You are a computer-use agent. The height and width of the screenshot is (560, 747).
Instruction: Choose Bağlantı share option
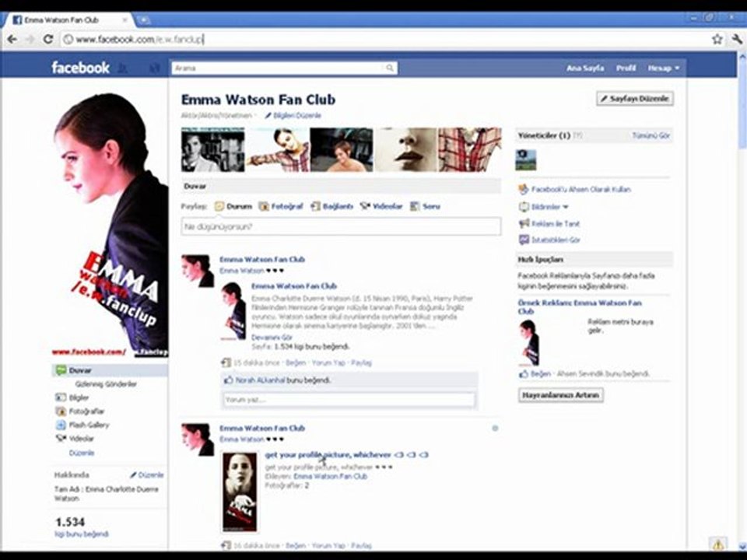click(x=331, y=206)
